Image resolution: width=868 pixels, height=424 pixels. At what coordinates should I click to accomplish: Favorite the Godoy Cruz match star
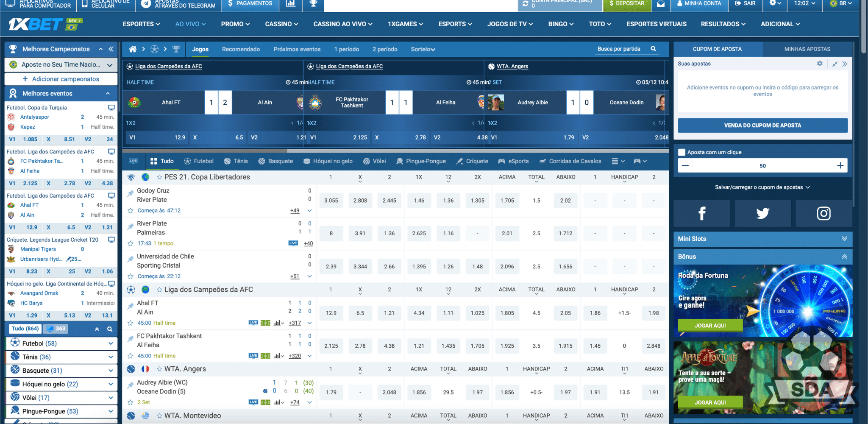(130, 210)
